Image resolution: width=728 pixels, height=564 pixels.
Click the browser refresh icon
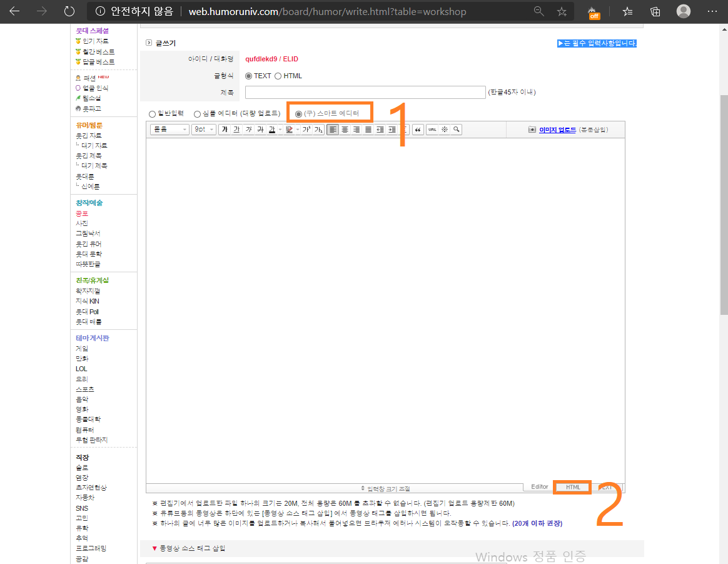(70, 11)
